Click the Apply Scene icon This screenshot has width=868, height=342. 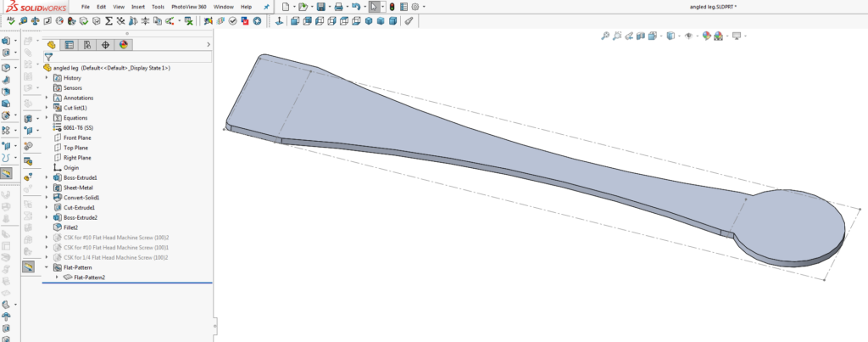[719, 36]
